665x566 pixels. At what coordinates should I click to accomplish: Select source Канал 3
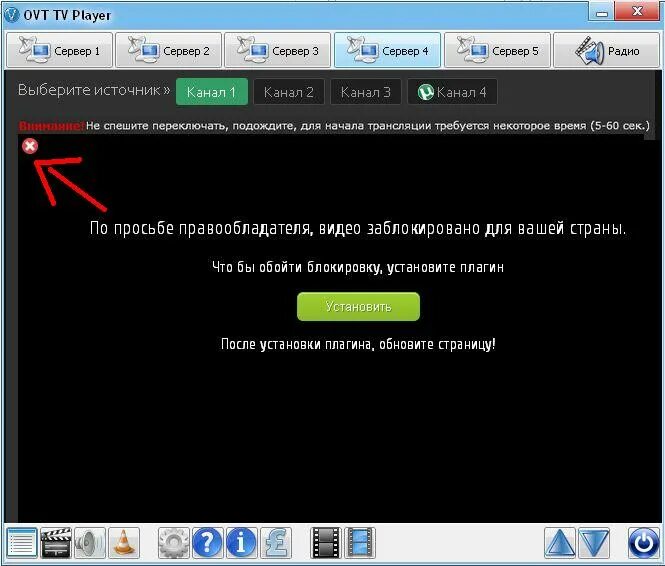[366, 92]
